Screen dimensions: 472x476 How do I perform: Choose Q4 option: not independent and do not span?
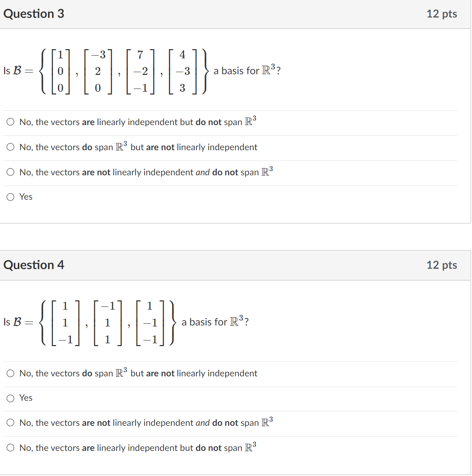coord(10,422)
